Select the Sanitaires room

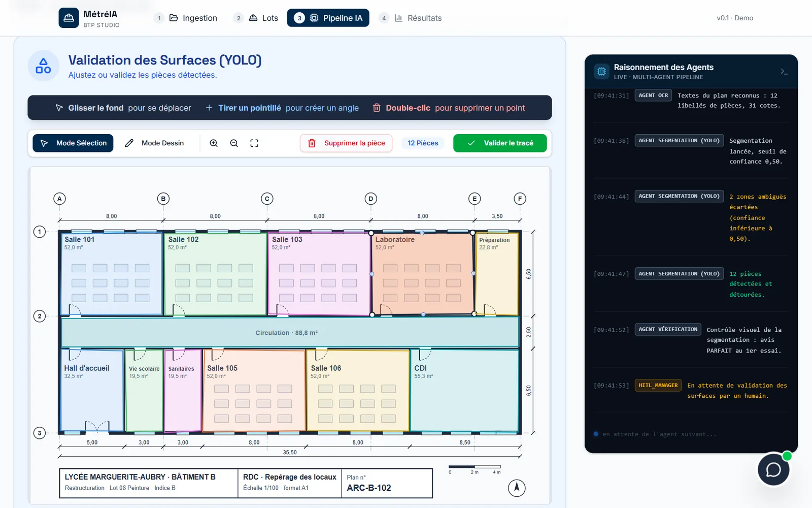(x=183, y=390)
